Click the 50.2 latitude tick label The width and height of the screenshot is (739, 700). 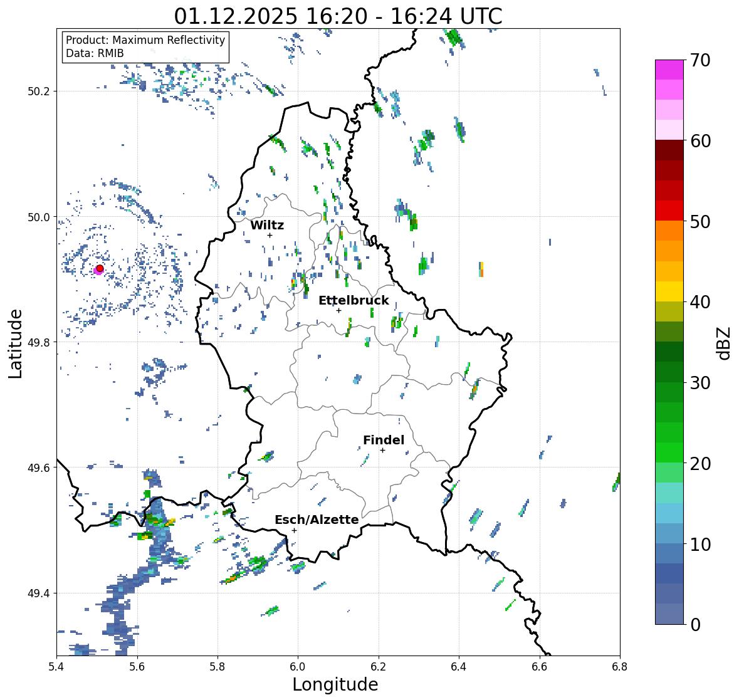[39, 91]
